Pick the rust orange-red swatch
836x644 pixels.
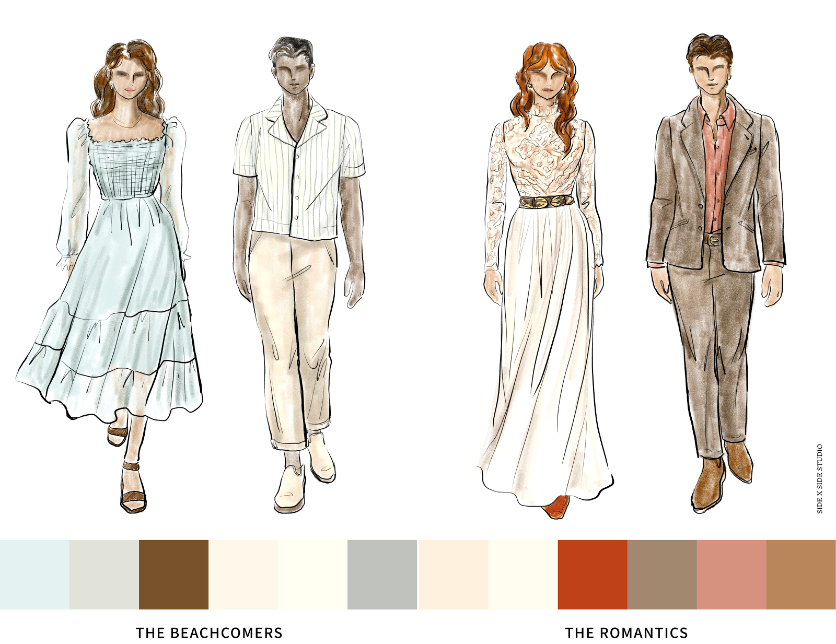tap(592, 575)
